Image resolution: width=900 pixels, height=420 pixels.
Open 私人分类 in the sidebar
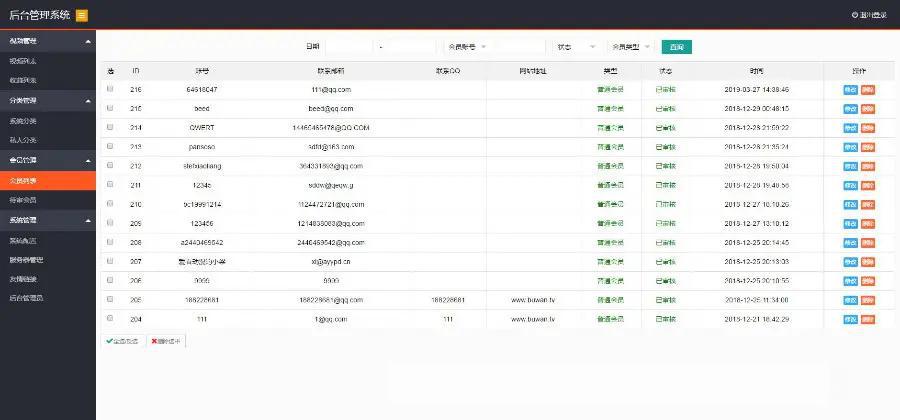(x=23, y=140)
